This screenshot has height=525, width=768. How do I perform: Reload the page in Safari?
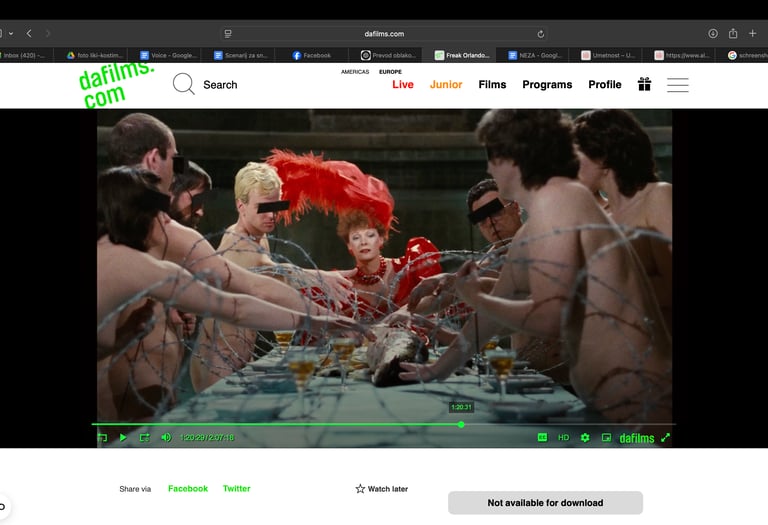(541, 34)
